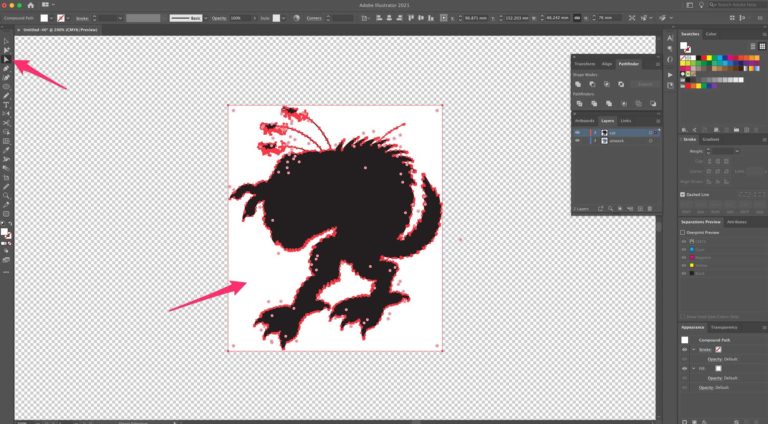768x424 pixels.
Task: Click the Merge pathfinder icon
Action: (609, 103)
